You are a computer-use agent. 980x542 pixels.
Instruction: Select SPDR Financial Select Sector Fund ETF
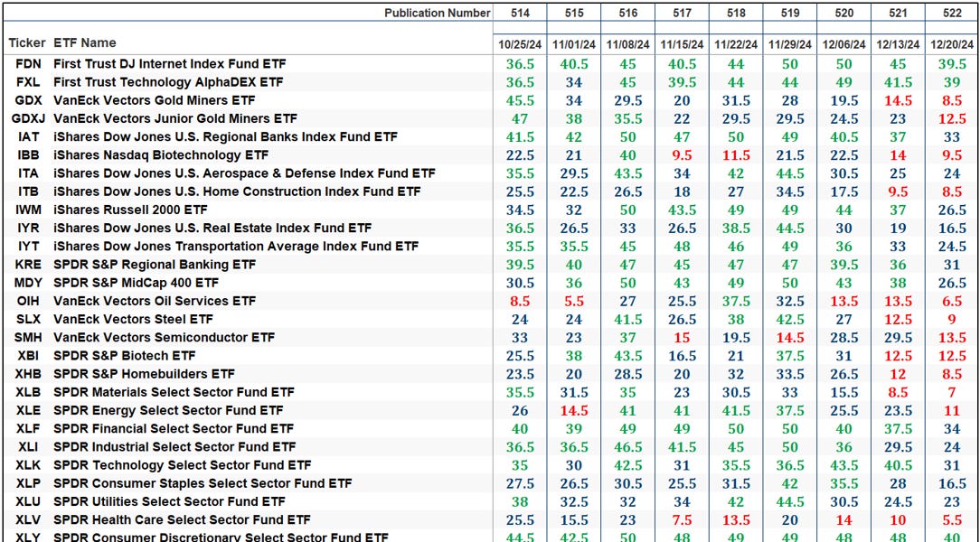(173, 429)
